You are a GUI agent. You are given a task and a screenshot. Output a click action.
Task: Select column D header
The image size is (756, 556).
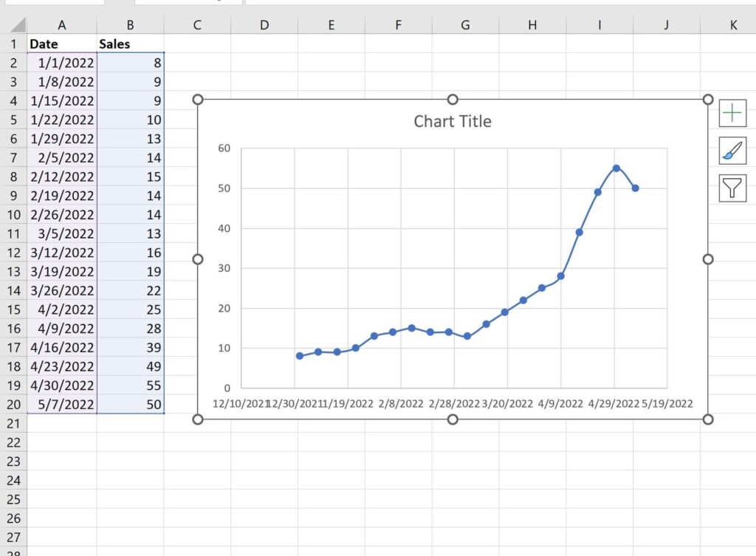point(264,25)
